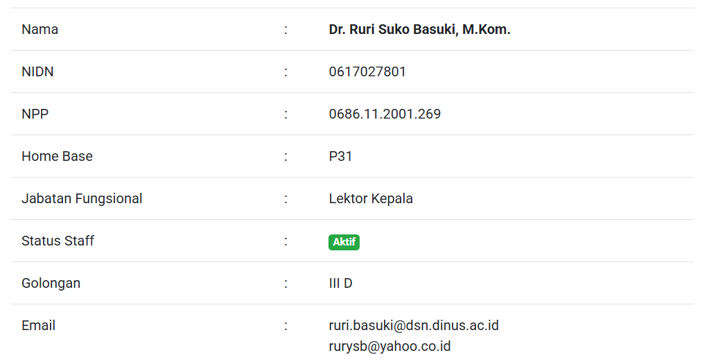
Task: Click the Jabatan Fungsional label
Action: click(82, 198)
